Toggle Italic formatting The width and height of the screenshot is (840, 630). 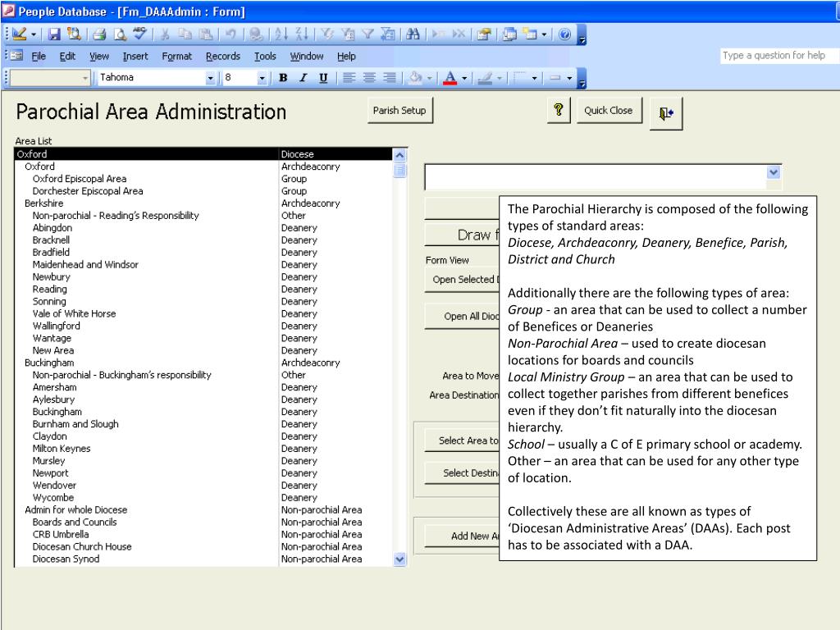(x=304, y=78)
